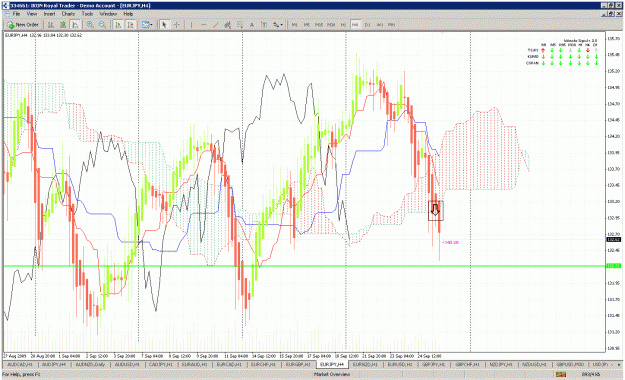Screen dimensions: 625x380
Task: Select the standard cursor tool
Action: 164,25
